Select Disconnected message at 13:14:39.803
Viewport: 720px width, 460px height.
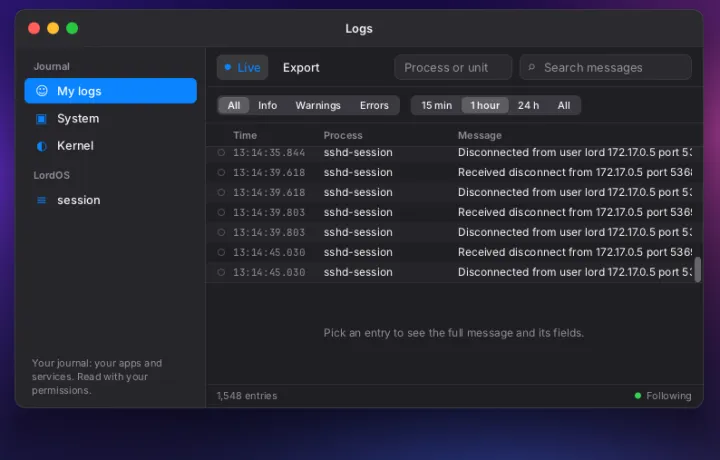(574, 232)
